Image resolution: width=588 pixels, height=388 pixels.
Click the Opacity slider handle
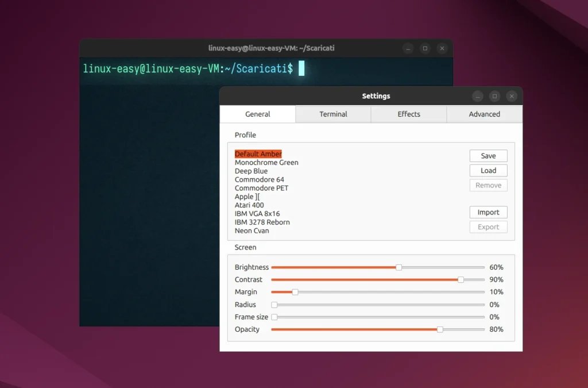pos(440,329)
